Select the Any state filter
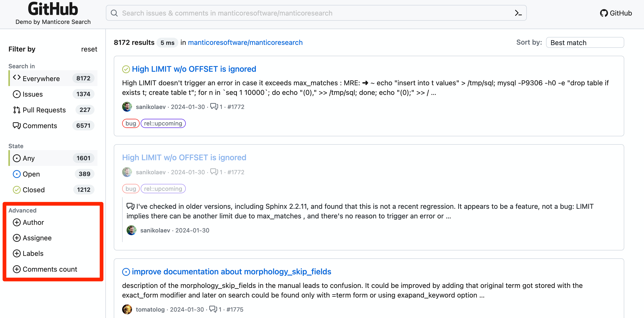The width and height of the screenshot is (644, 318). tap(53, 158)
